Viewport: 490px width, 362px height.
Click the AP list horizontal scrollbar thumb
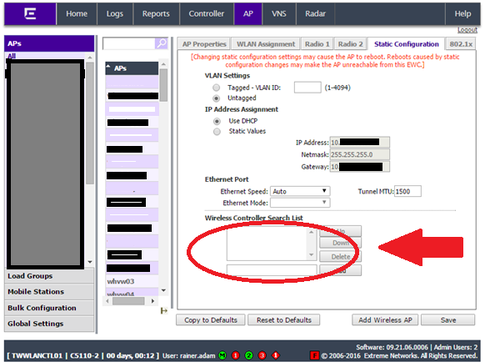[x=128, y=301]
